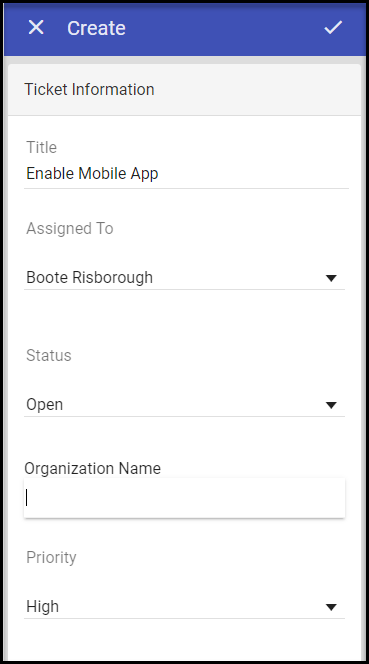369x664 pixels.
Task: Click the Organization Name label
Action: [x=93, y=468]
